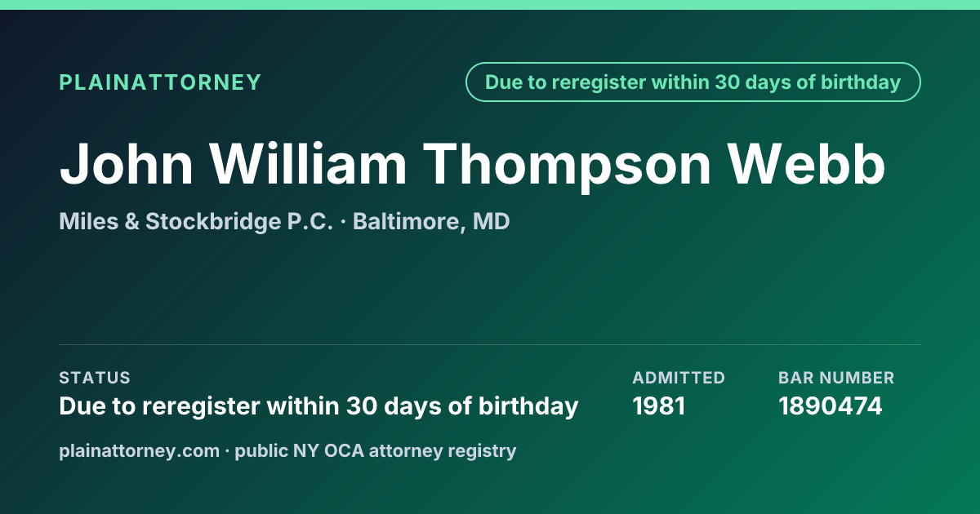Click the ADMITTED field label
Screen dimensions: 980x514
coord(679,378)
